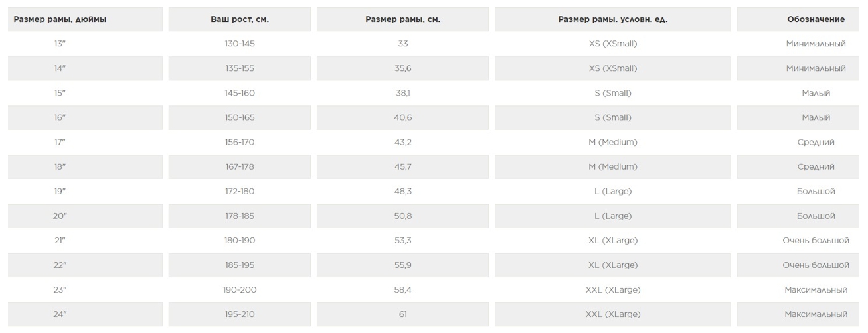868x333 pixels.
Task: Select the height range 135-155 cell
Action: (240, 68)
